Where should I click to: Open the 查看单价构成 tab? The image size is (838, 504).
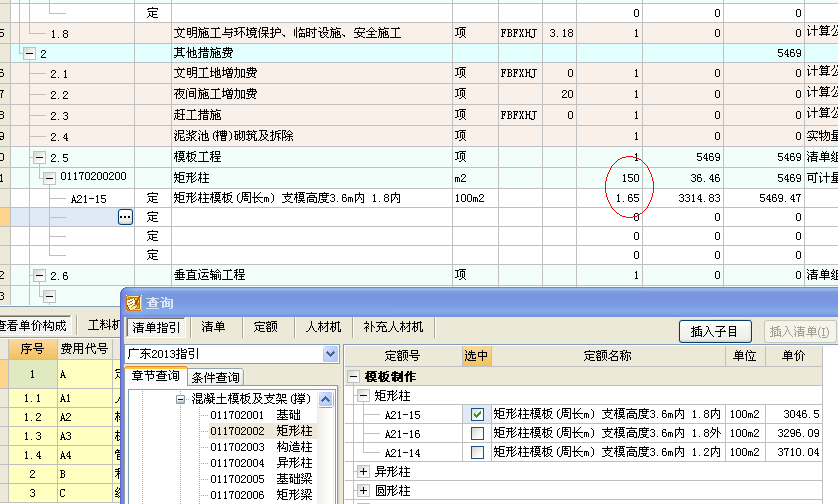33,325
